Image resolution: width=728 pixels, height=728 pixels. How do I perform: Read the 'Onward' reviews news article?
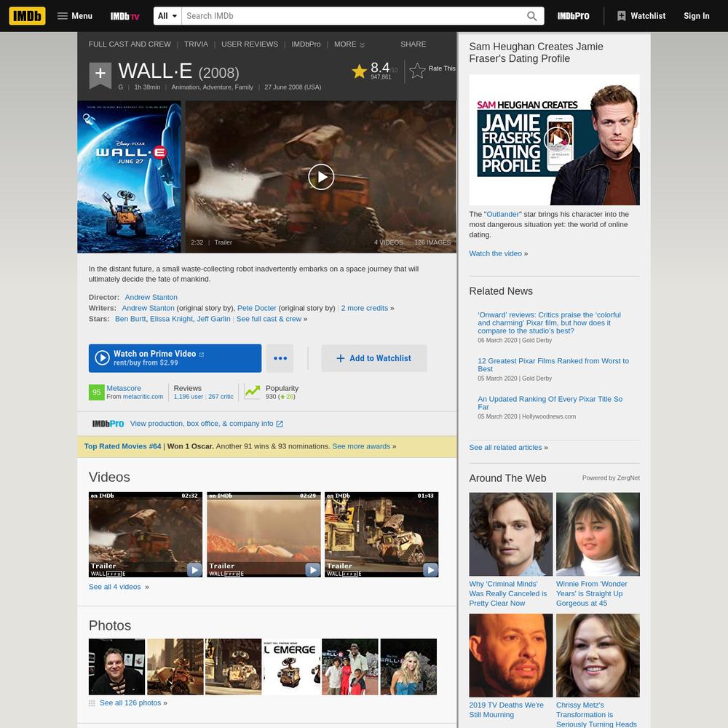click(x=549, y=323)
